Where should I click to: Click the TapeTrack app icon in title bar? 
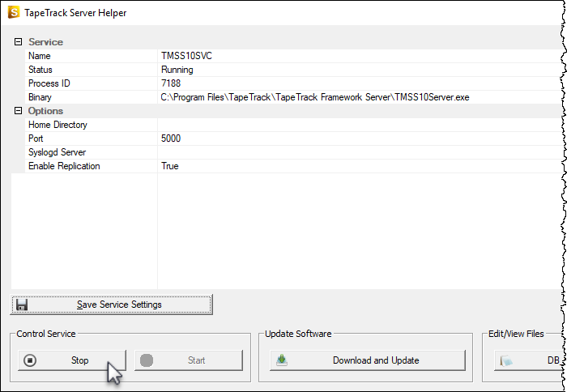click(14, 13)
